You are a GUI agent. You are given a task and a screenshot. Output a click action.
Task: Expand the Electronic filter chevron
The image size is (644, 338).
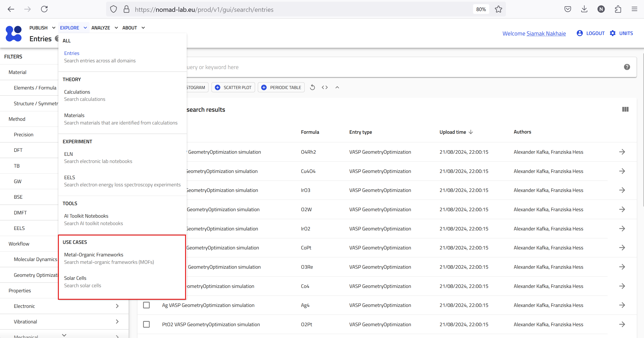pos(117,306)
